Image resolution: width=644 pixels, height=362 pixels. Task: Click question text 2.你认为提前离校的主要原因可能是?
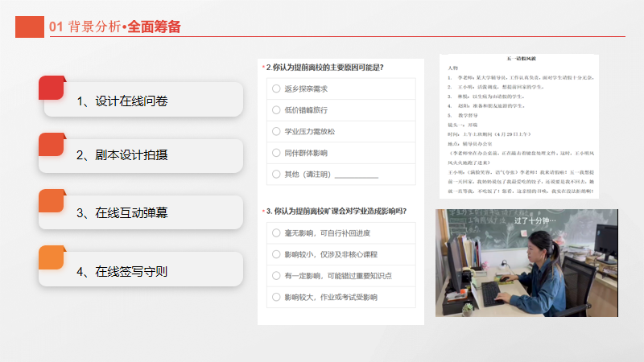tap(324, 68)
